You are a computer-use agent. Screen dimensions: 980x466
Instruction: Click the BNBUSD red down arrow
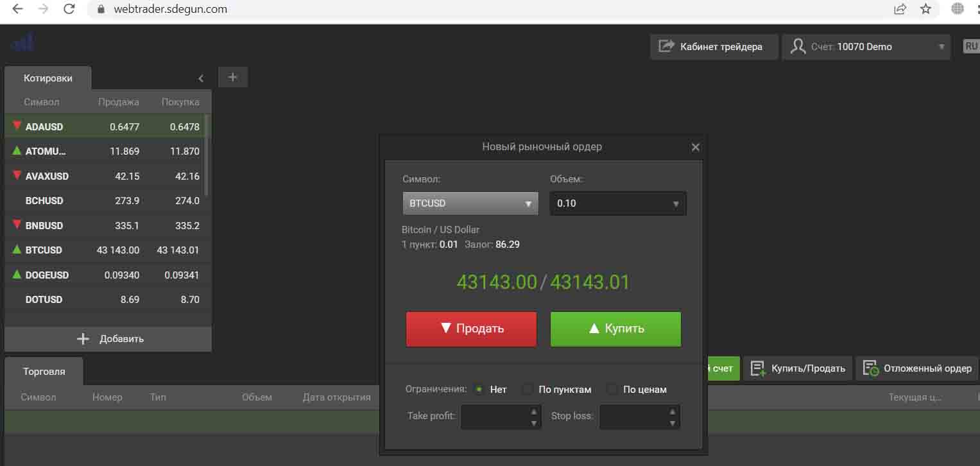click(x=17, y=225)
